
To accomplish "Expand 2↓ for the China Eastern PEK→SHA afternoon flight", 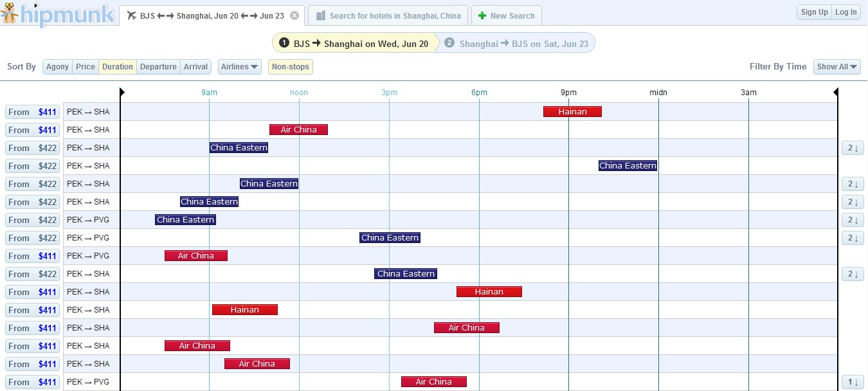I will (x=853, y=274).
